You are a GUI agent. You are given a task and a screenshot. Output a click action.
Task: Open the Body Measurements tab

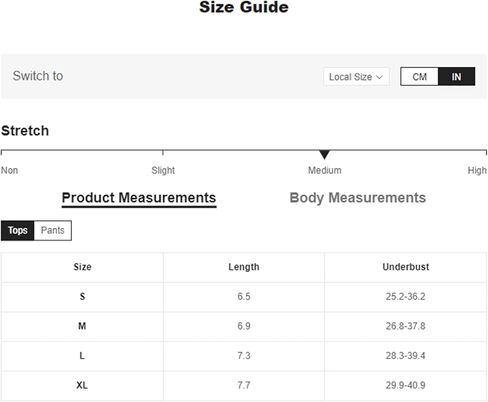[x=358, y=198]
